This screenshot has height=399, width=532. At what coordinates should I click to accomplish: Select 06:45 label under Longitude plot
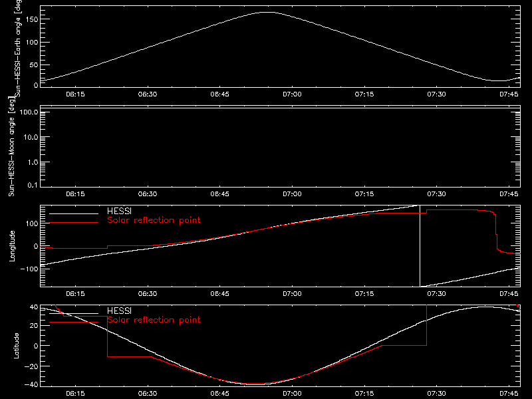tap(220, 294)
